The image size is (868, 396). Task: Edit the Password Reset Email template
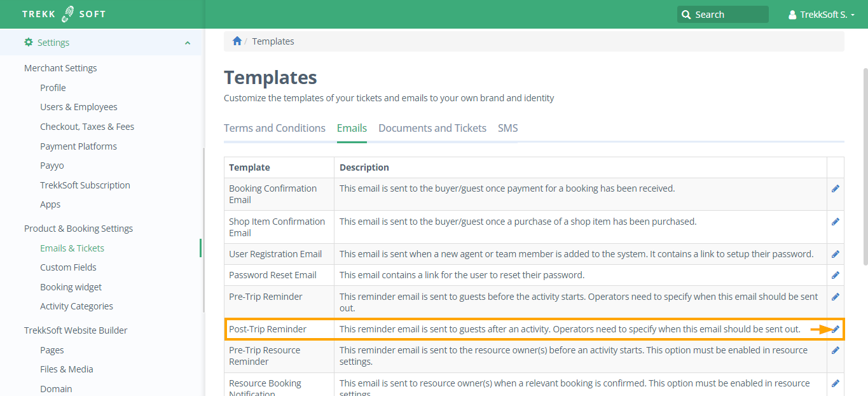835,275
